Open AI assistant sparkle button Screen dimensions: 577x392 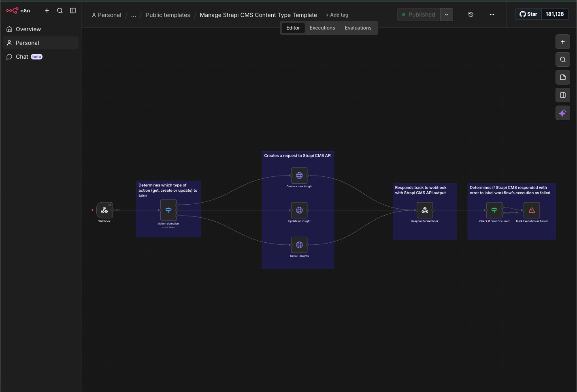563,113
